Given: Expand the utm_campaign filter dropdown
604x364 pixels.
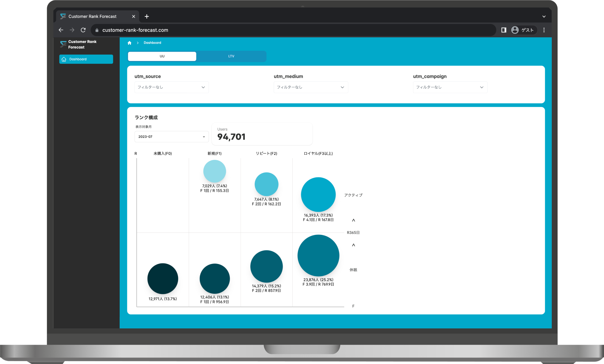Looking at the screenshot, I should pyautogui.click(x=450, y=87).
